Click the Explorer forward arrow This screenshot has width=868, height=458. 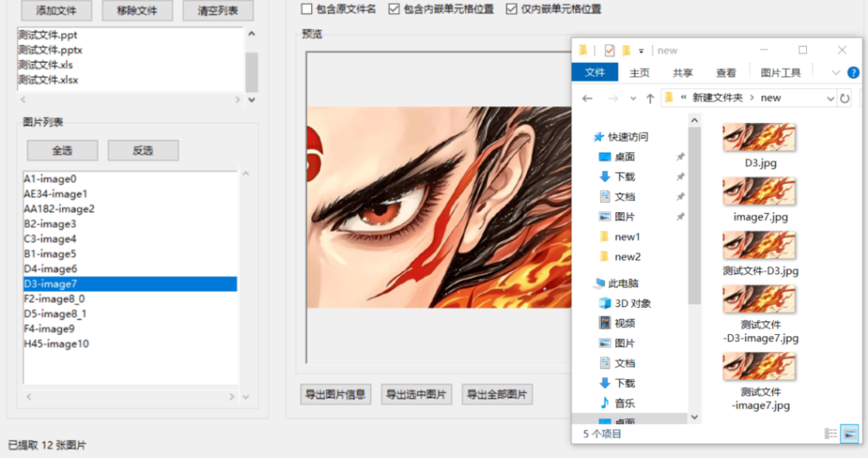click(x=613, y=98)
